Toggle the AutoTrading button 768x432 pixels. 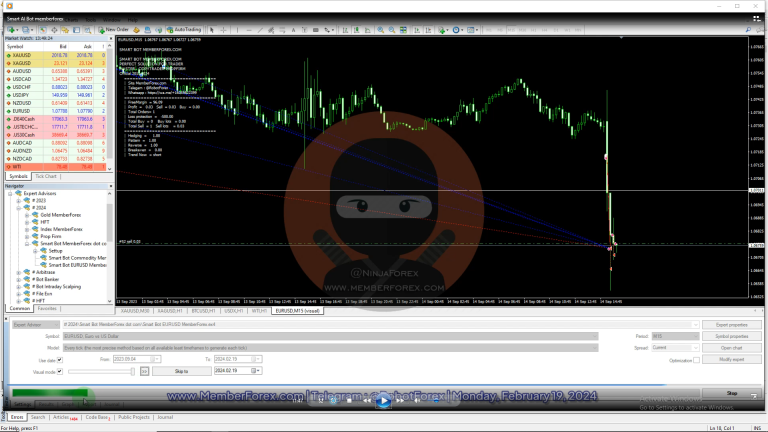tap(182, 29)
